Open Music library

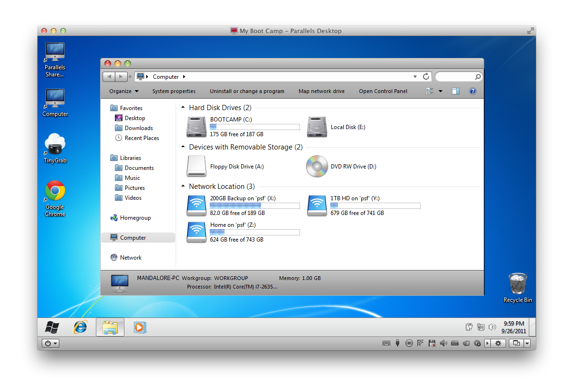(x=128, y=177)
